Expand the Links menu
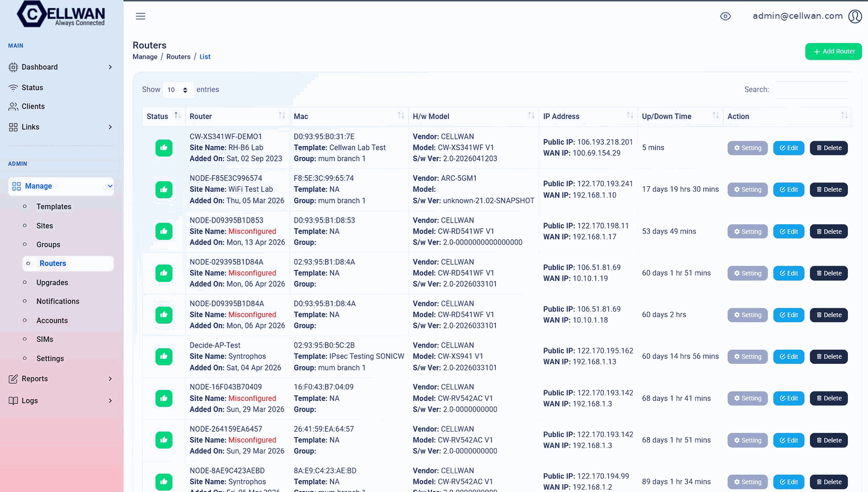The image size is (868, 492). click(61, 127)
